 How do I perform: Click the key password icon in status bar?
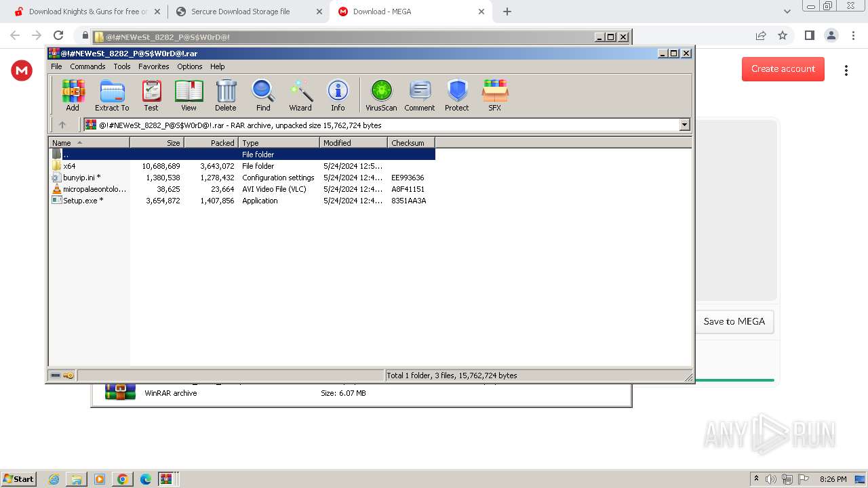tap(68, 375)
